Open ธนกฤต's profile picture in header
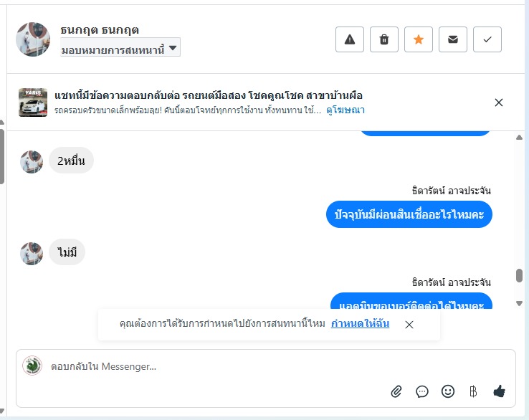 (x=33, y=39)
